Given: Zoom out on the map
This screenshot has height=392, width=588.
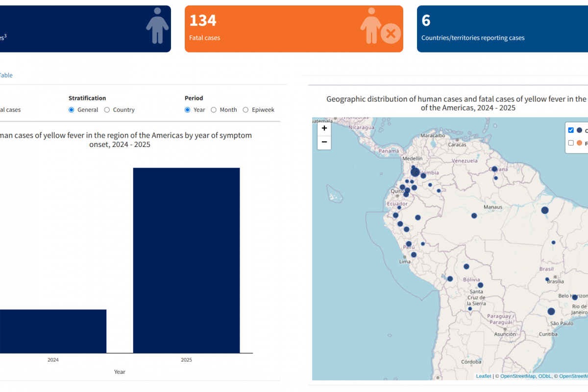Looking at the screenshot, I should [324, 143].
